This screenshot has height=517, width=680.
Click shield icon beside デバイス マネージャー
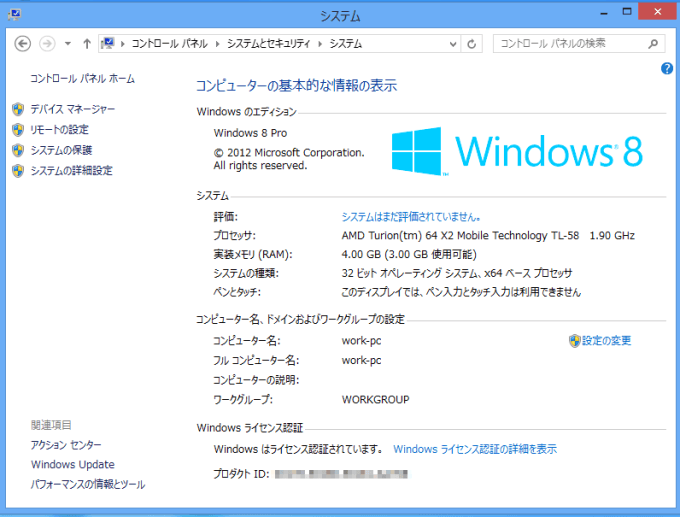tap(18, 109)
